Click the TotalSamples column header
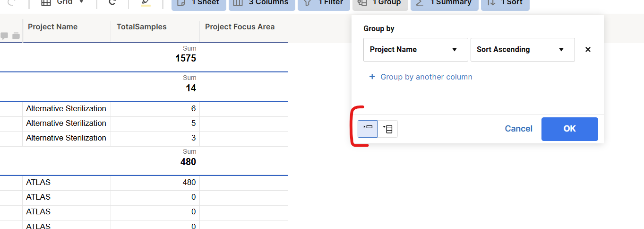644x229 pixels. pyautogui.click(x=142, y=27)
